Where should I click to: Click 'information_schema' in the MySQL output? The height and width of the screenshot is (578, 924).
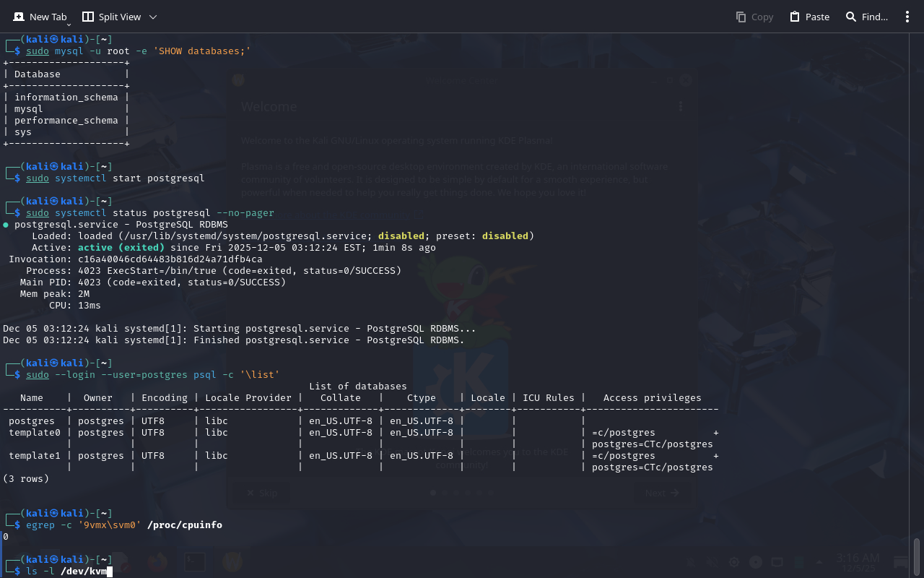pyautogui.click(x=66, y=98)
